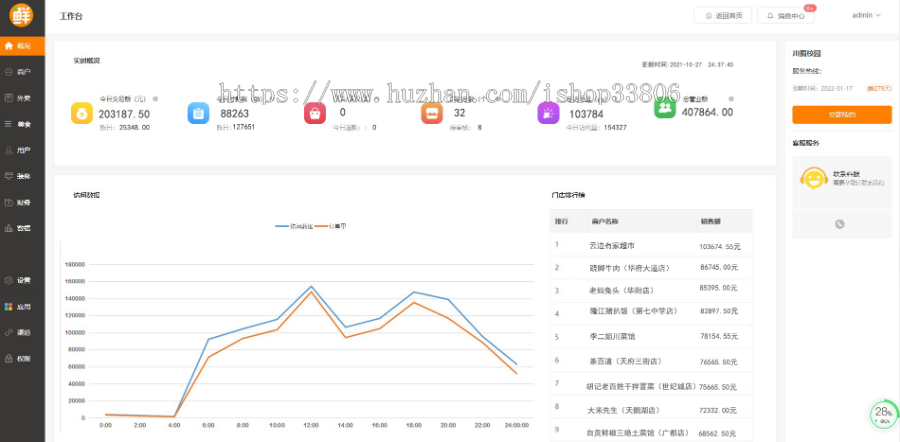Click the smiling headset customer service icon
This screenshot has height=442, width=900.
click(x=813, y=179)
